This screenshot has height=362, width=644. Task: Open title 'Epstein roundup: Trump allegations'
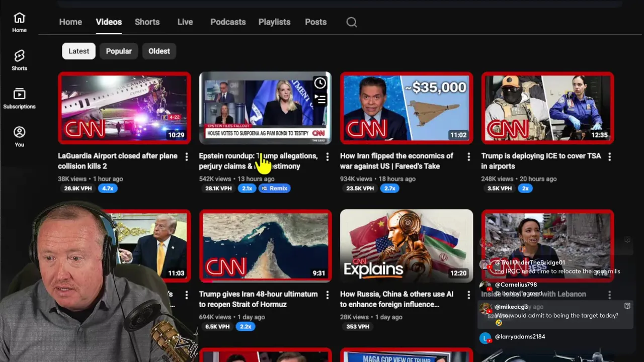click(258, 161)
